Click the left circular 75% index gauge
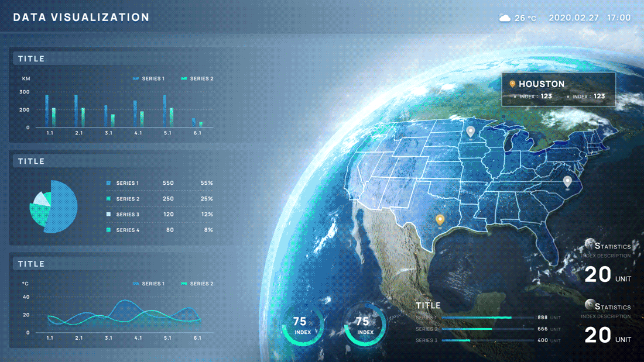 coord(303,325)
